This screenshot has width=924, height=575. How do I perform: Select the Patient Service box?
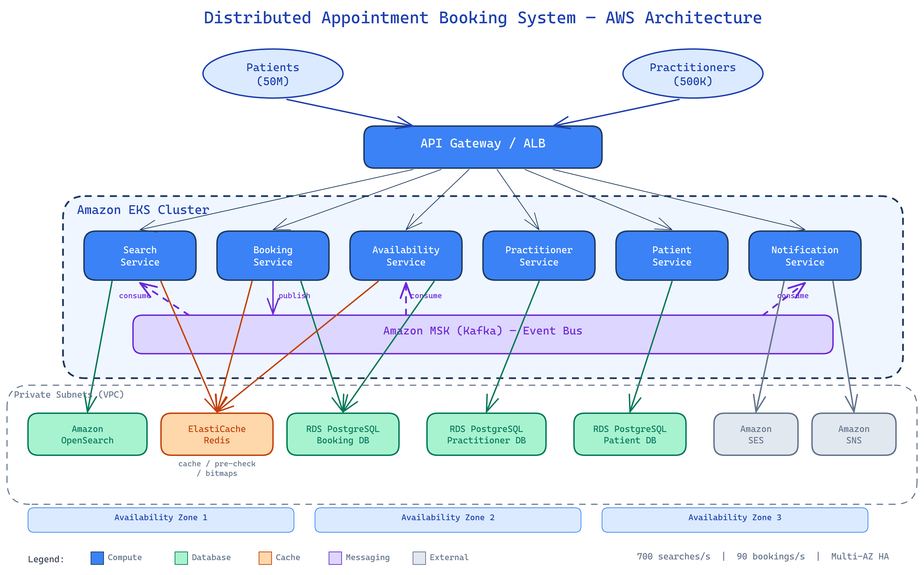click(672, 256)
